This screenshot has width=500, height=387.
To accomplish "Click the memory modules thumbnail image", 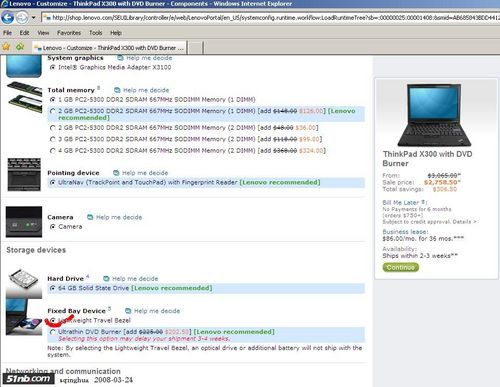I will 24,97.
